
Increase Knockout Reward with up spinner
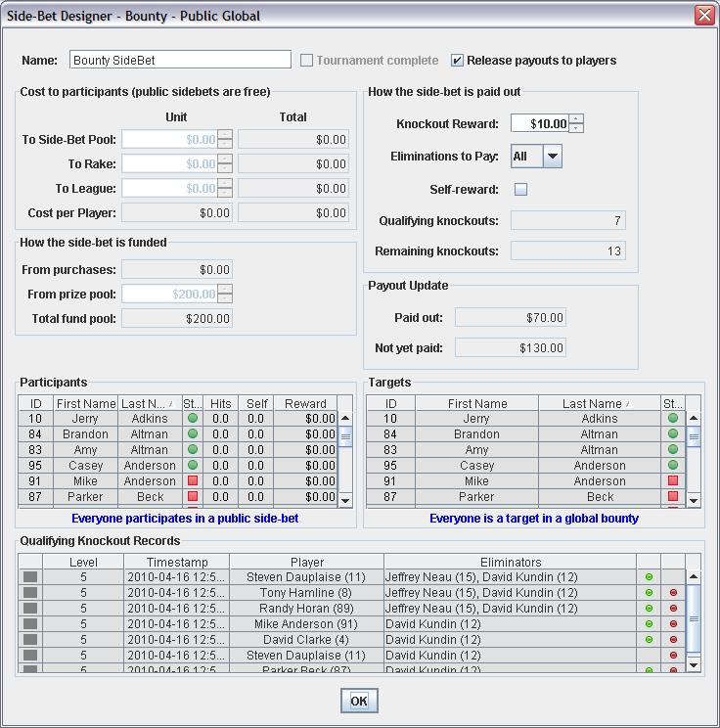576,118
